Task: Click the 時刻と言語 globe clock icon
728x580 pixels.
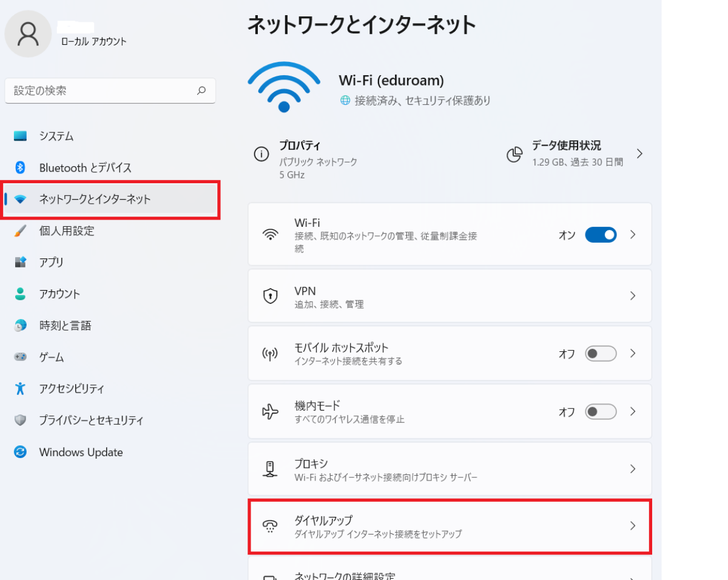Action: point(21,326)
